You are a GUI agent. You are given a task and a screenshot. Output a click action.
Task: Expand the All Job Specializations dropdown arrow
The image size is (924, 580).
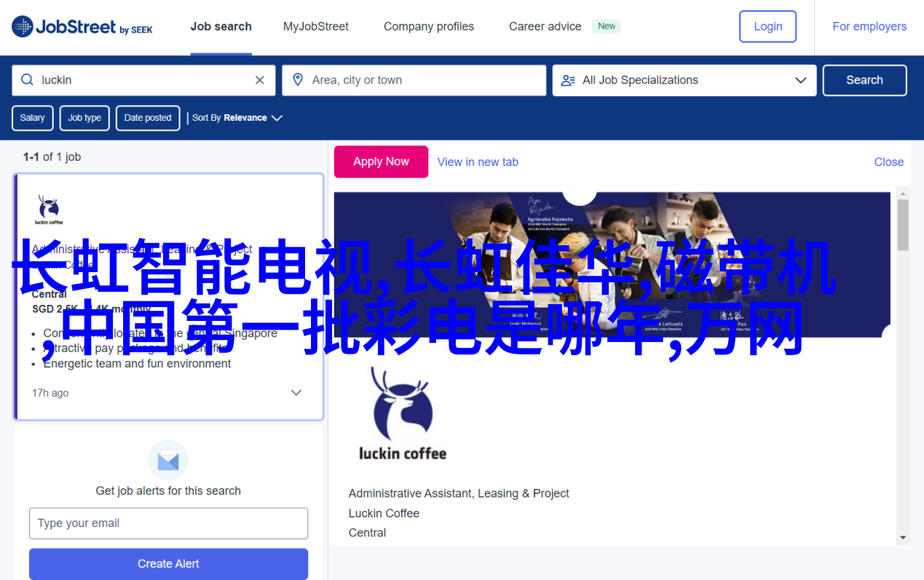800,80
